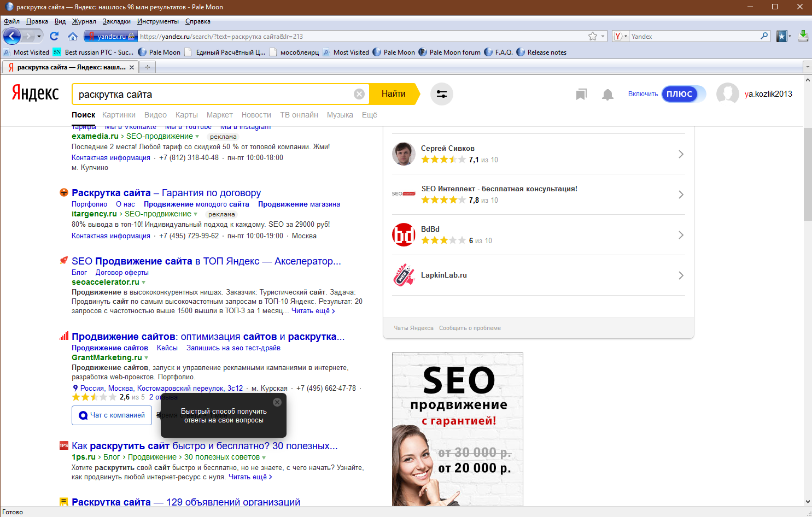The image size is (812, 517).
Task: Click the user avatar icon
Action: pyautogui.click(x=728, y=94)
